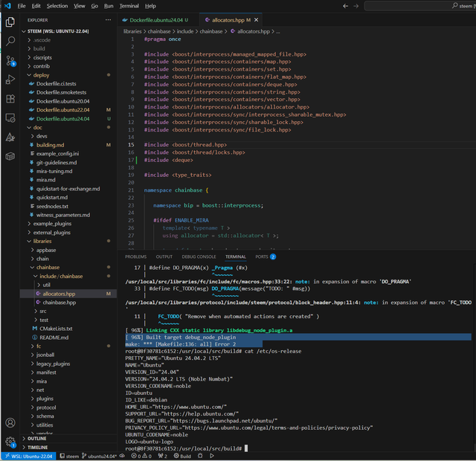Image resolution: width=476 pixels, height=461 pixels.
Task: Open Dockerfile.ubuntu22.04 in explorer
Action: [62, 110]
